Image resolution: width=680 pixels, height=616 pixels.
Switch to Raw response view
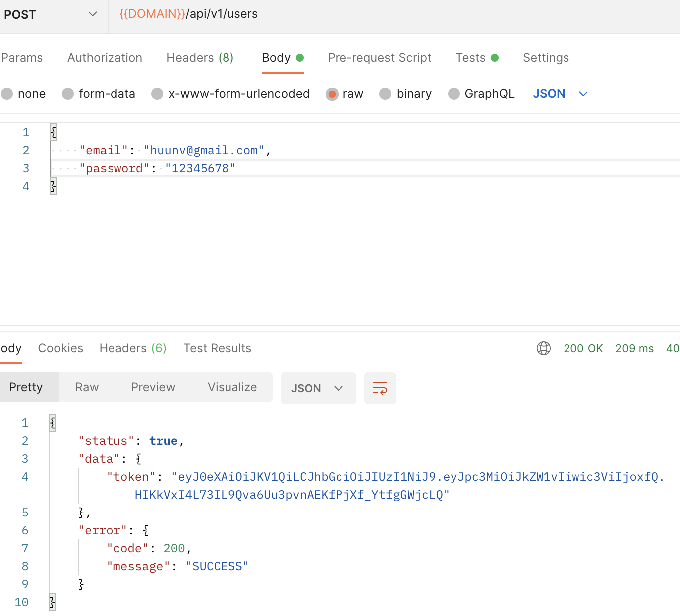(x=87, y=387)
